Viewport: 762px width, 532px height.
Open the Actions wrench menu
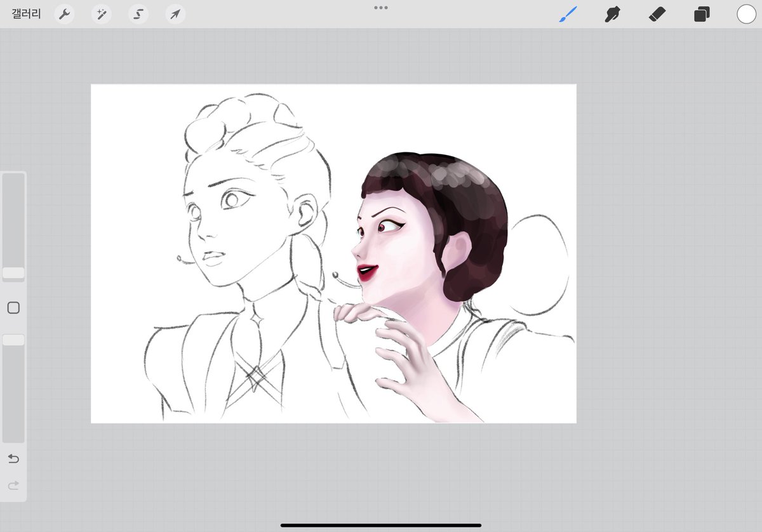click(64, 14)
